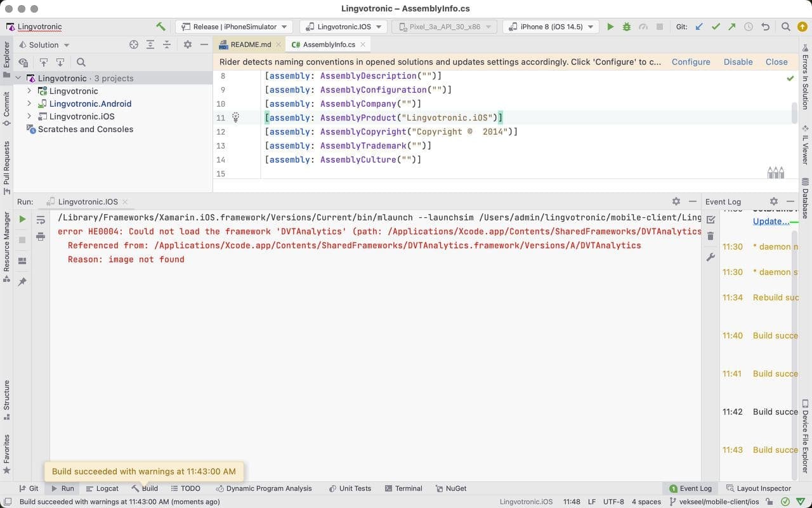Open Release | iPhoneSimulator configuration dropdown
Screen dimensions: 812x508
point(233,27)
